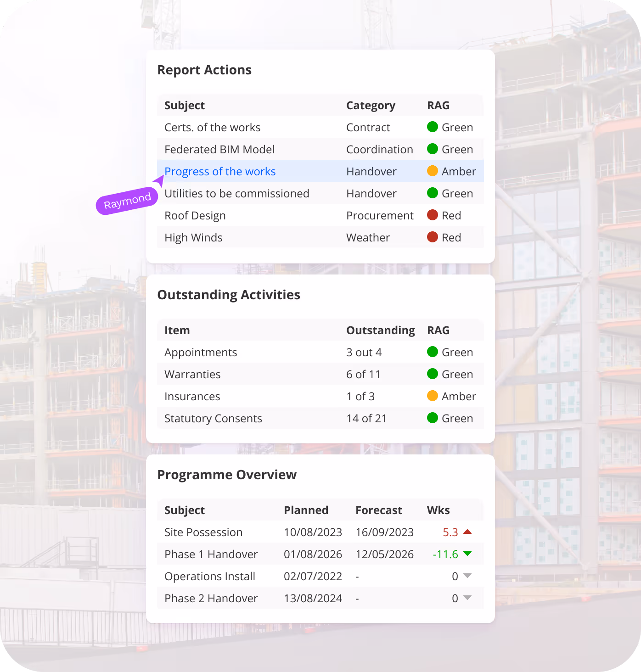Screen dimensions: 641x672
Task: Click the Red RAG dot beside Roof Design
Action: tap(432, 215)
